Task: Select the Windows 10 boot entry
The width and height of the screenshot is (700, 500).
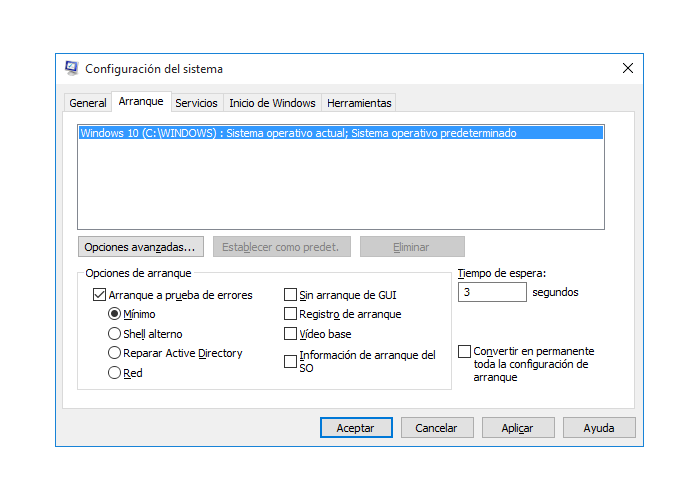Action: pyautogui.click(x=298, y=133)
